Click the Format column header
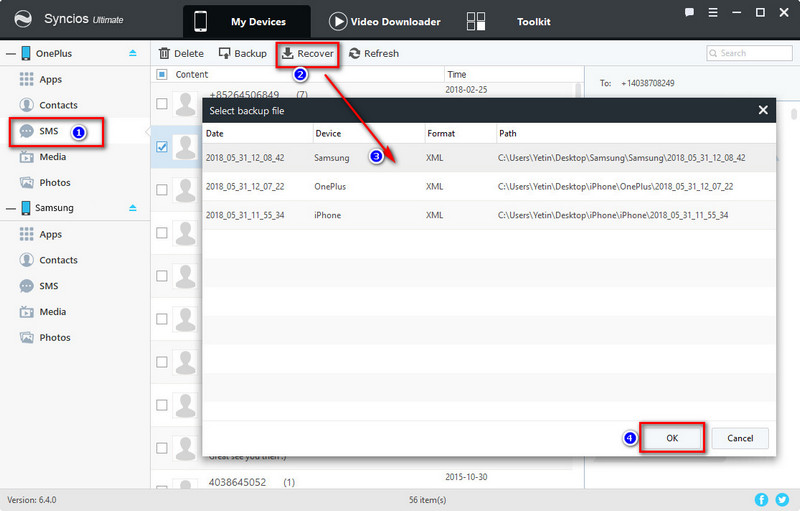Viewport: 800px width, 511px height. (460, 134)
